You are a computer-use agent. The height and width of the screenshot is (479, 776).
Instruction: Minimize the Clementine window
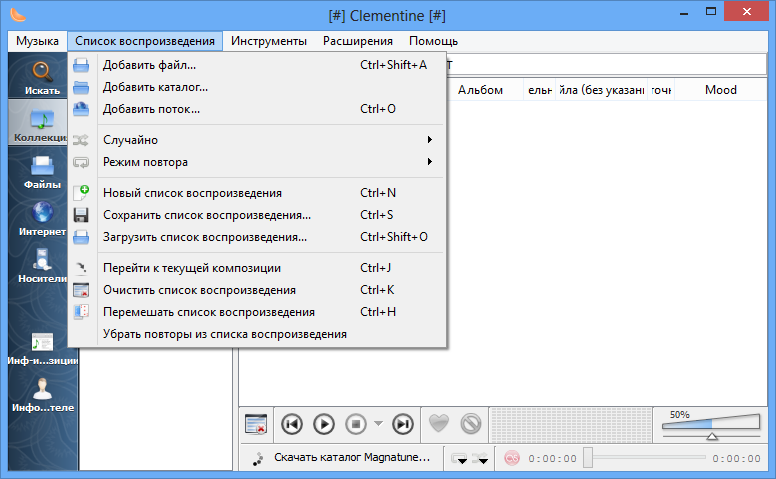pyautogui.click(x=684, y=13)
